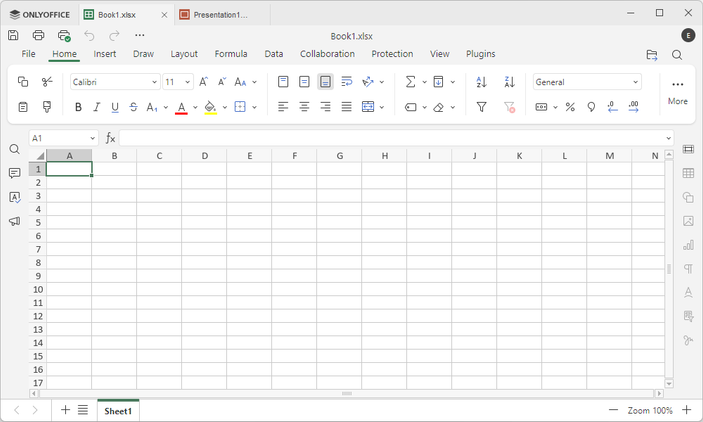Switch to the Formula tab

[231, 54]
